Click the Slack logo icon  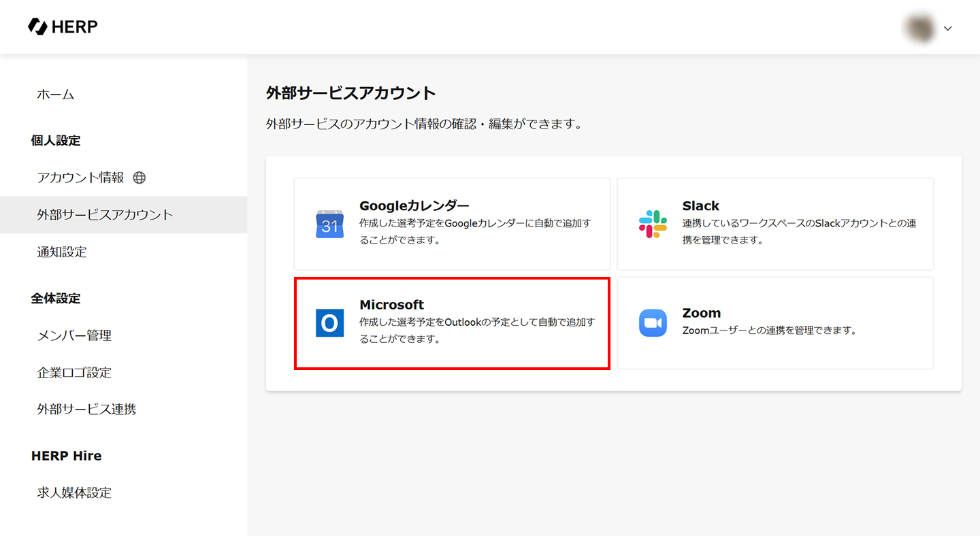point(653,224)
